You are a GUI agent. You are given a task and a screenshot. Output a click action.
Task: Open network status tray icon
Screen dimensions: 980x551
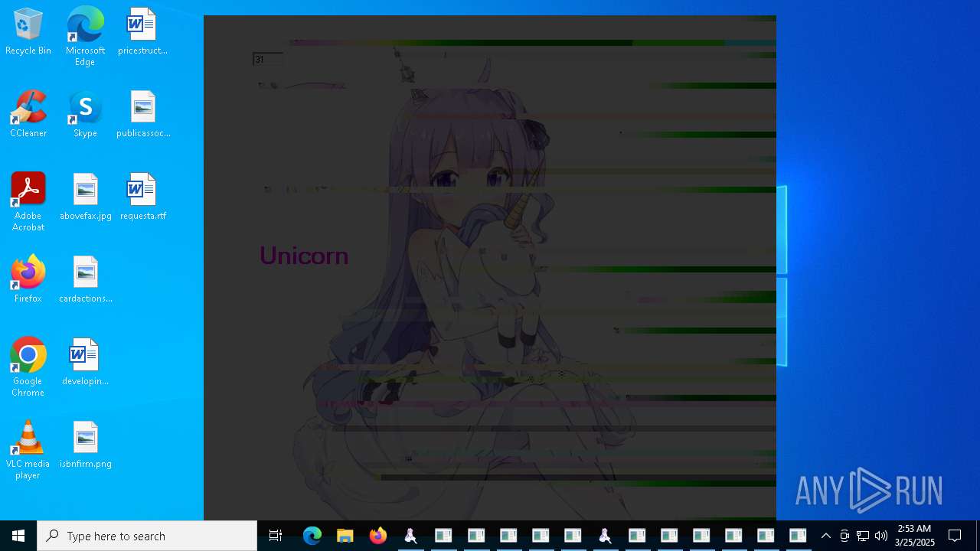pos(863,536)
